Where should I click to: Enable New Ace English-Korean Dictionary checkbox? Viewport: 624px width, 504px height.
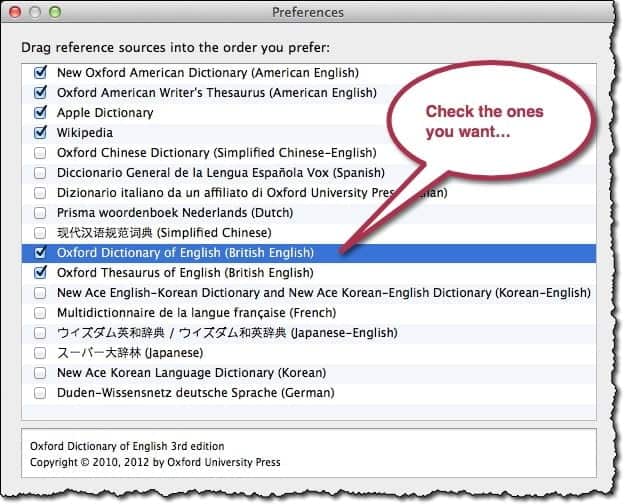[40, 293]
